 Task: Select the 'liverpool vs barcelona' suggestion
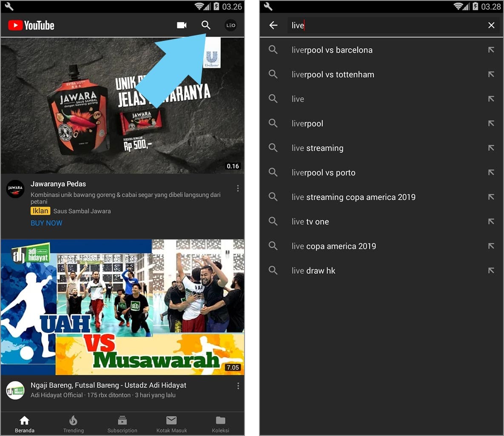click(382, 50)
